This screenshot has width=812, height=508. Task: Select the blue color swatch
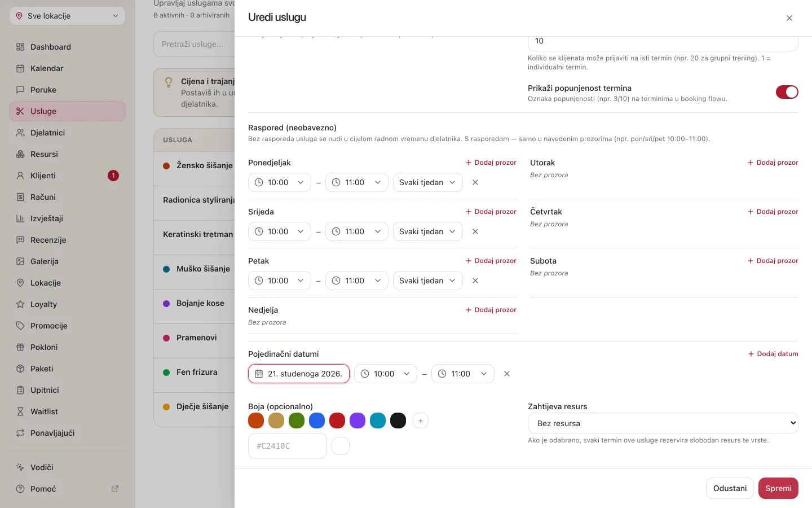[317, 421]
